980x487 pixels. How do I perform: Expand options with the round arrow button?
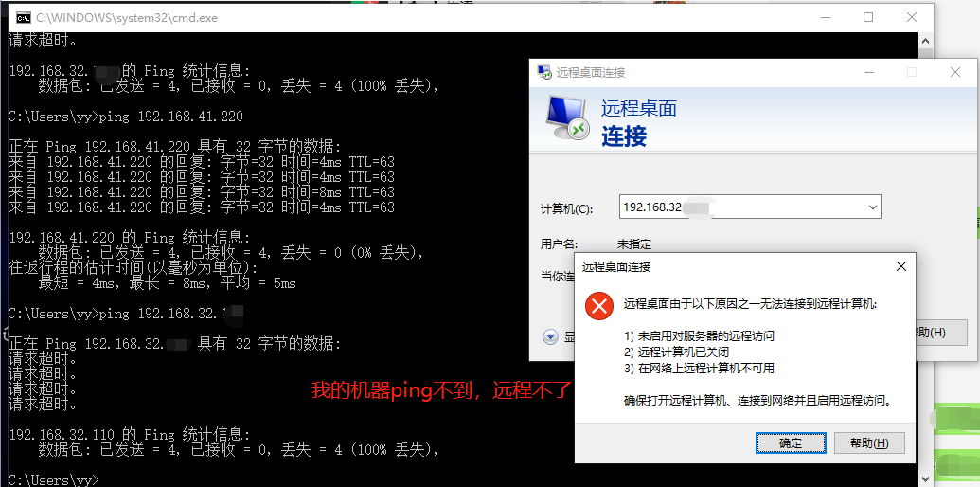pyautogui.click(x=550, y=336)
